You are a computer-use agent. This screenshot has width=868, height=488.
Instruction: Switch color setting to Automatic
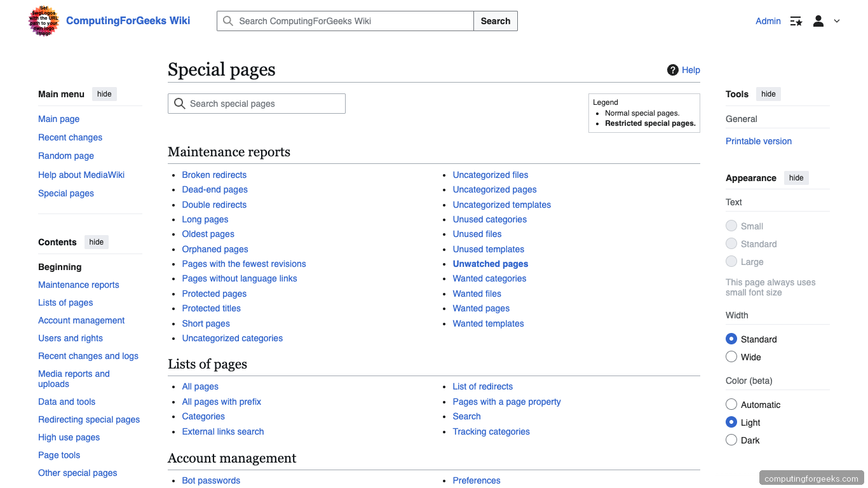pyautogui.click(x=731, y=404)
